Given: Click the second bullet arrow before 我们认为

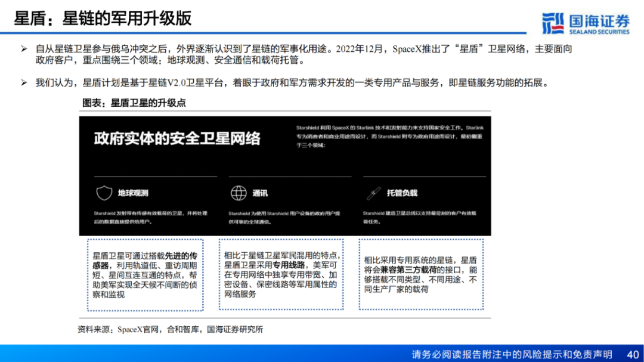Looking at the screenshot, I should pyautogui.click(x=24, y=82).
